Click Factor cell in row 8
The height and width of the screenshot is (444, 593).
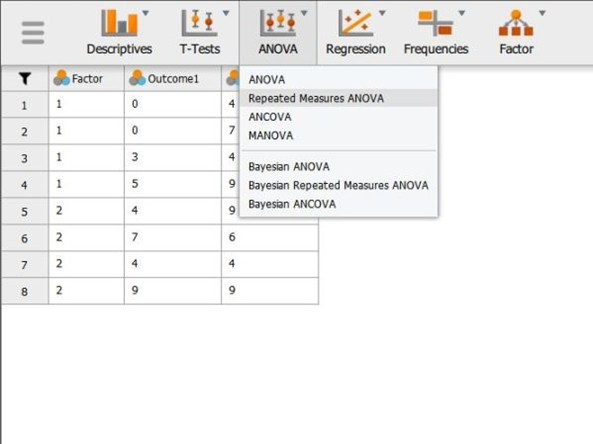(x=86, y=291)
